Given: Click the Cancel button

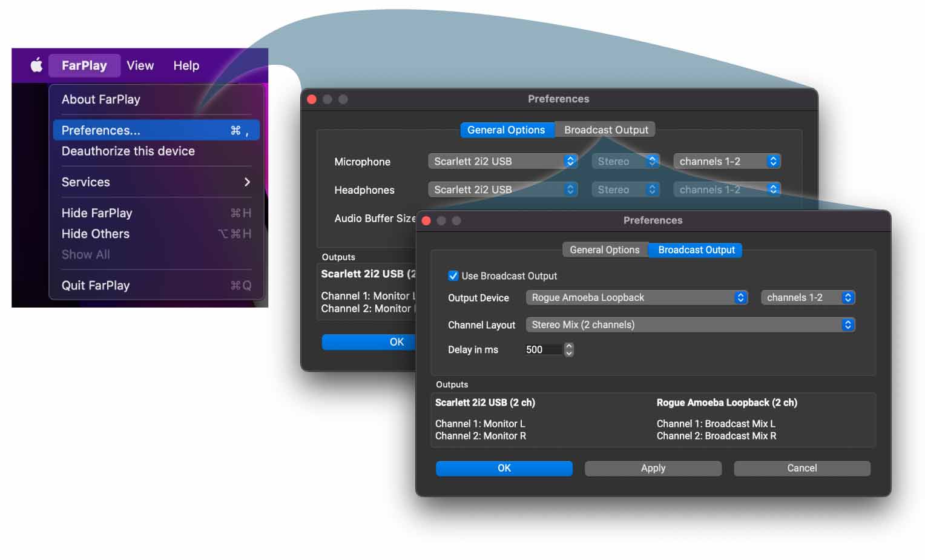Looking at the screenshot, I should click(x=802, y=468).
